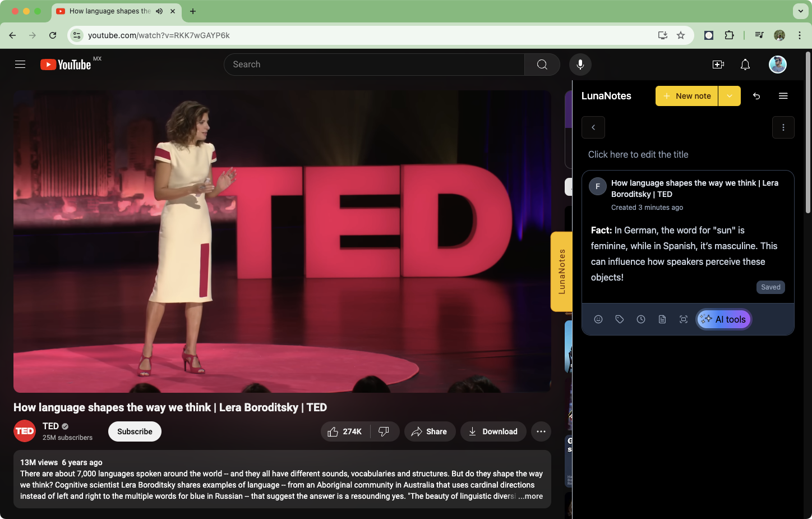Expand the description with ...more
This screenshot has height=519, width=812.
(x=530, y=496)
